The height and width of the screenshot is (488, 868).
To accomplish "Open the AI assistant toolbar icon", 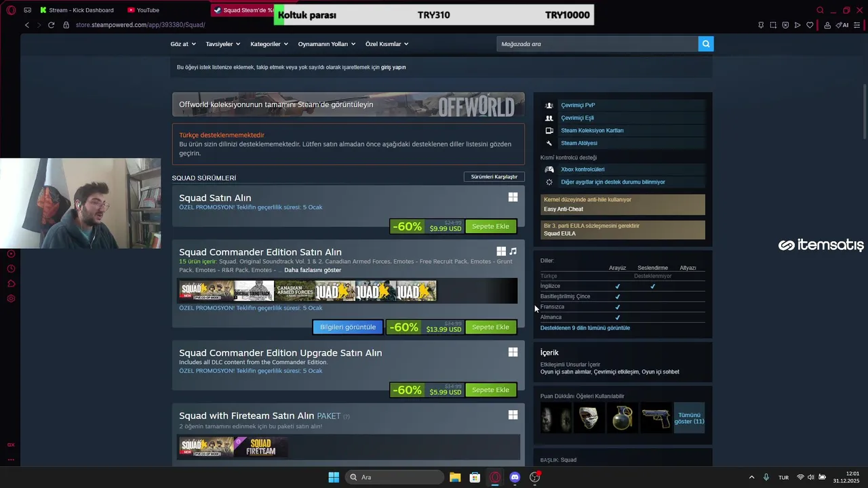I will tap(842, 25).
